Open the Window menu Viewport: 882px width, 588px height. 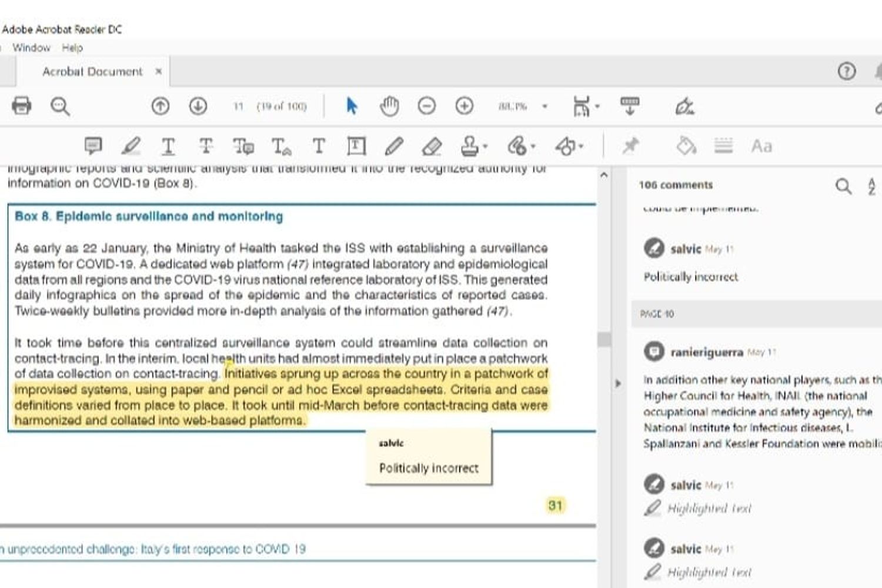pyautogui.click(x=31, y=48)
